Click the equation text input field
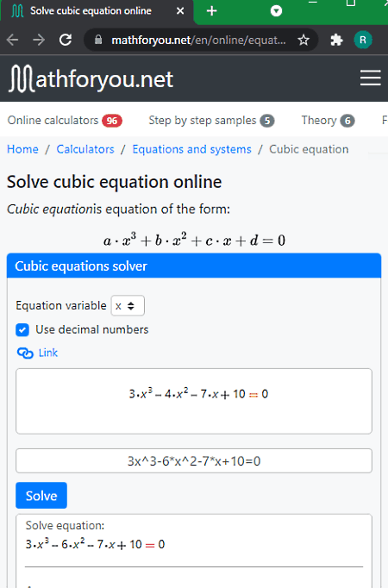 [194, 461]
